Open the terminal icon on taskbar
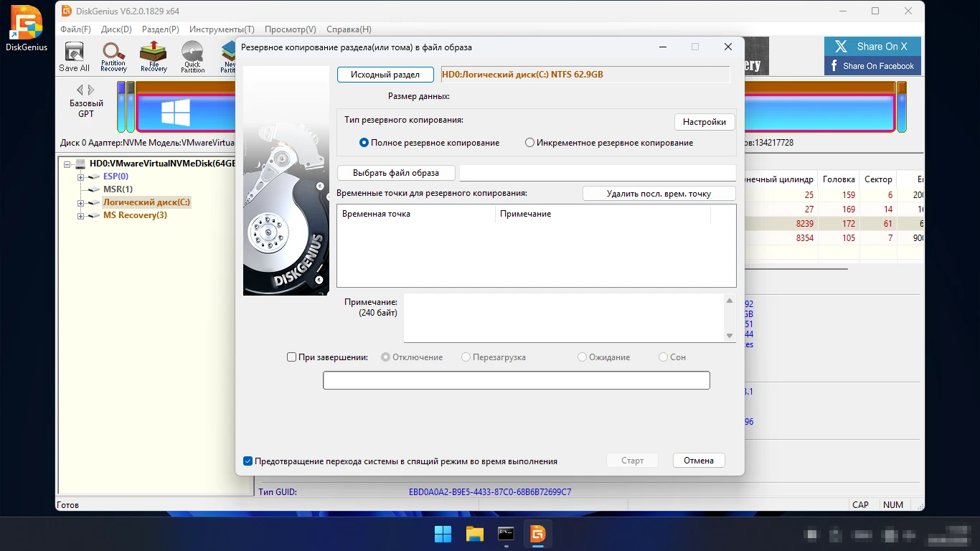 pos(507,534)
